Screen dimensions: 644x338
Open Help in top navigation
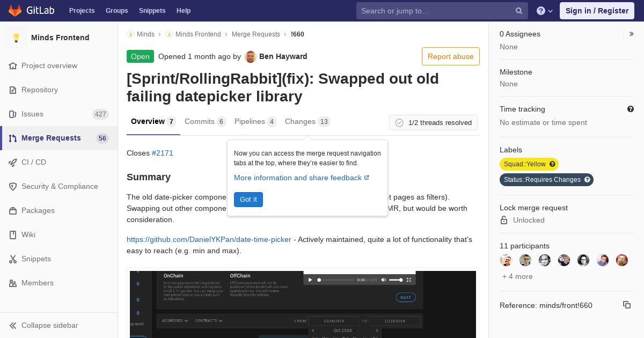(184, 11)
